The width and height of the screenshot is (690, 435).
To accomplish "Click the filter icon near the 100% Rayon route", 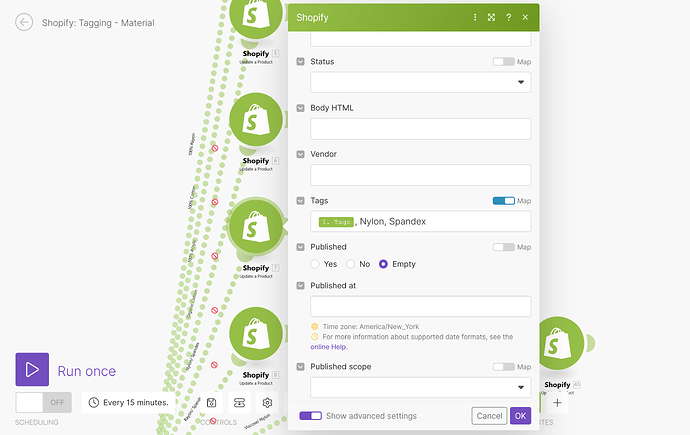I will point(215,148).
